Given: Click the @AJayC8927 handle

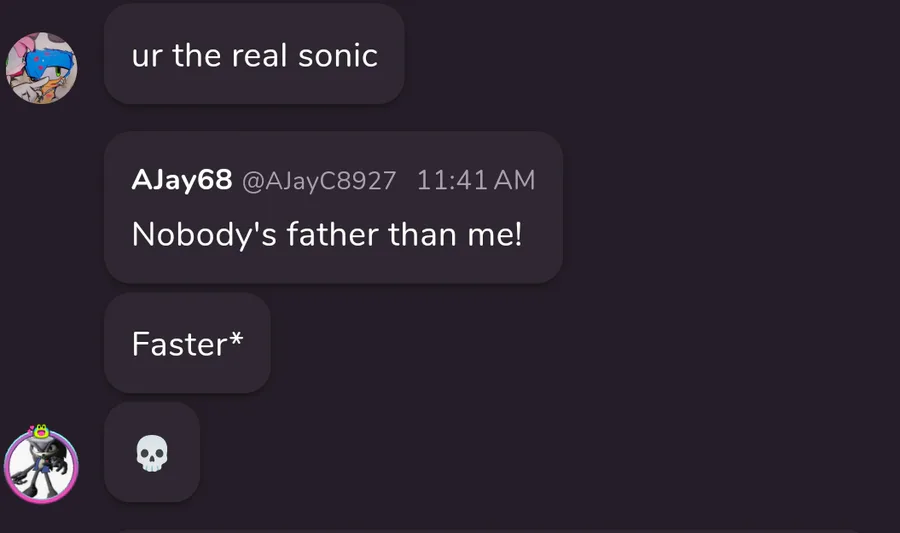Looking at the screenshot, I should [319, 181].
